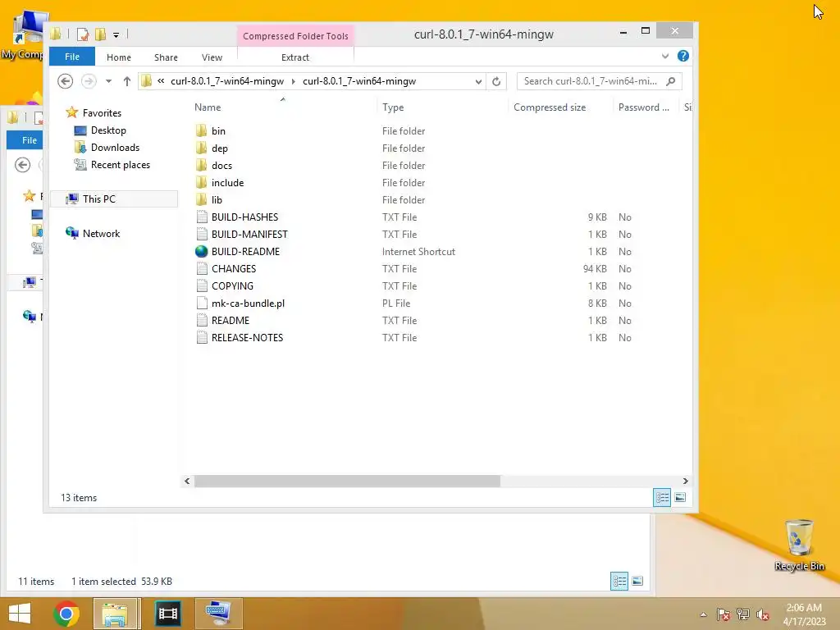
Task: Open Google Chrome from the taskbar
Action: [66, 614]
